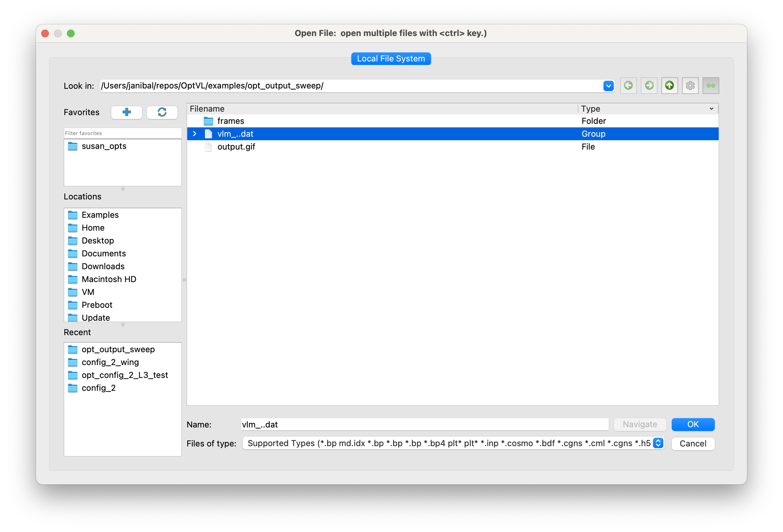Image resolution: width=783 pixels, height=532 pixels.
Task: Zoom the window with the green button
Action: 71,33
